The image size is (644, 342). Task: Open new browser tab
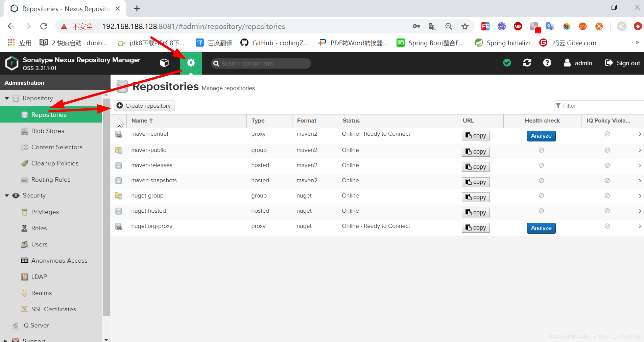click(x=137, y=8)
